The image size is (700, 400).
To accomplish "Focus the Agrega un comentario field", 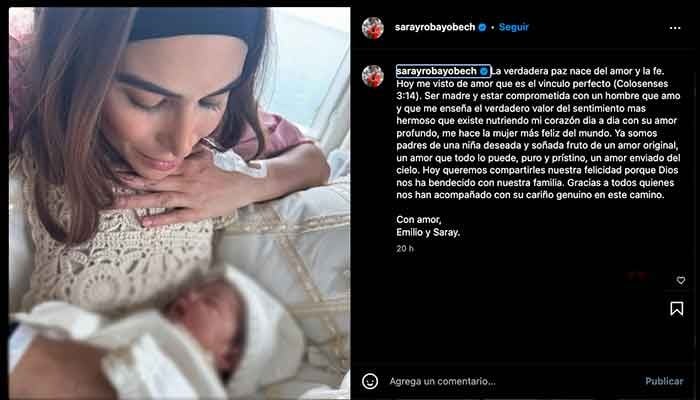I will pos(513,381).
